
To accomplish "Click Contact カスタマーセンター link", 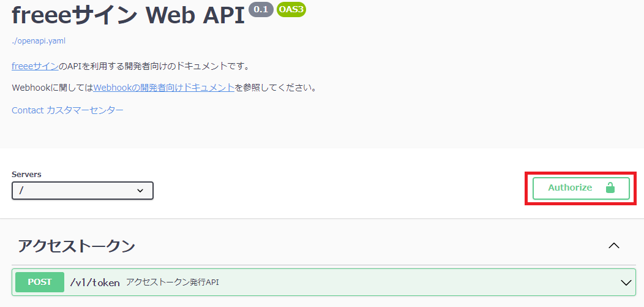I will pos(68,110).
